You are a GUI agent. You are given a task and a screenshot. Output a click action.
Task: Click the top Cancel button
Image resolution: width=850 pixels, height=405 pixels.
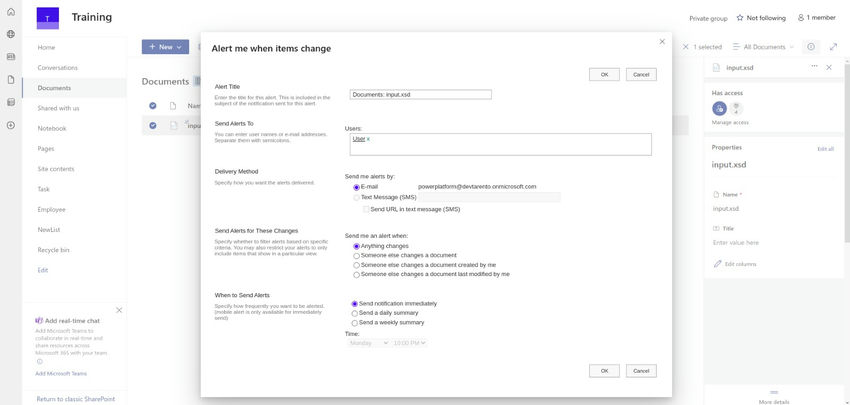(641, 74)
